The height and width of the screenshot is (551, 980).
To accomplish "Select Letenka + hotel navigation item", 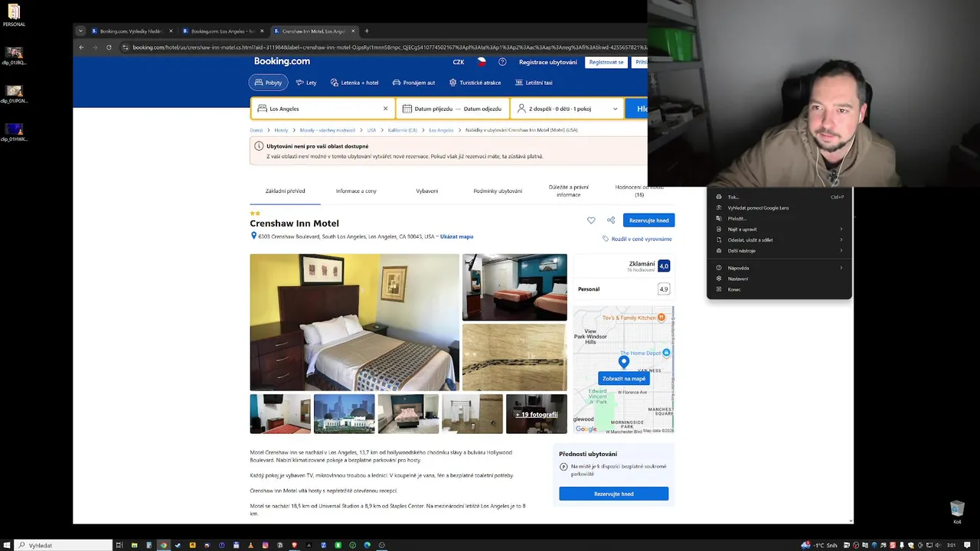I will click(x=354, y=83).
